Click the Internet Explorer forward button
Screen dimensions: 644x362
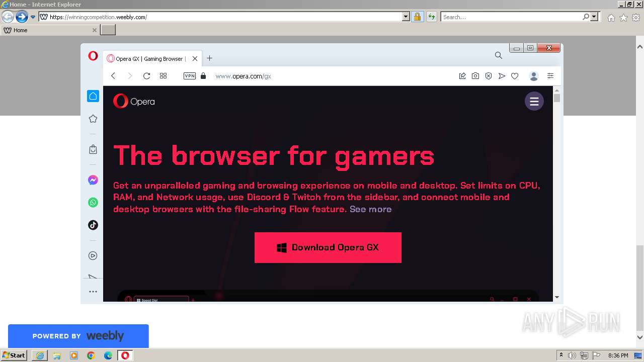coord(21,17)
